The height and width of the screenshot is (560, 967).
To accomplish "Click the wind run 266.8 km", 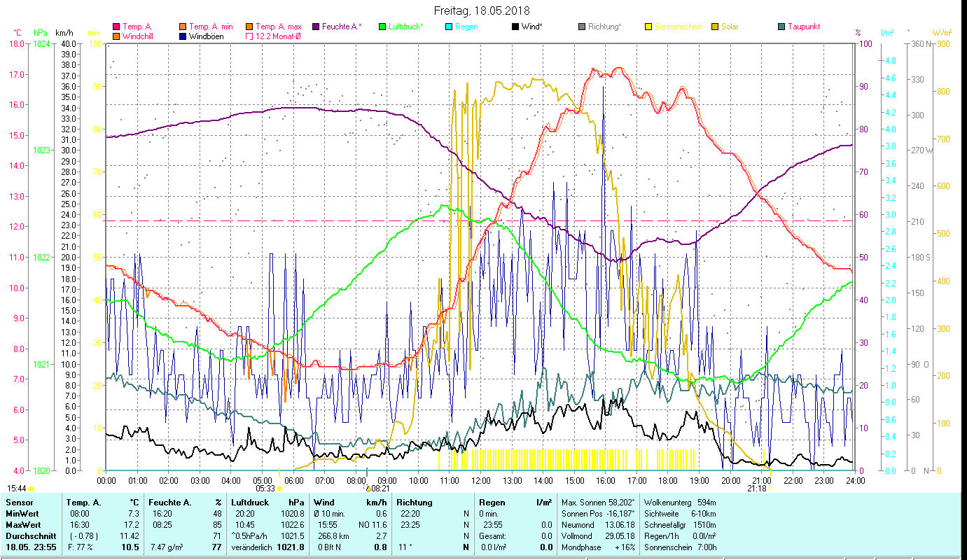I will click(x=332, y=536).
